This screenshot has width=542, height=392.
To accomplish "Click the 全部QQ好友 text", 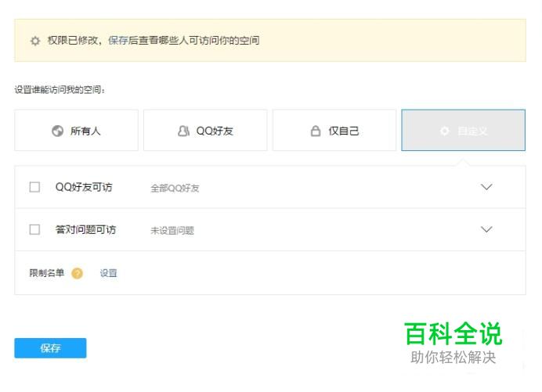I will [175, 189].
